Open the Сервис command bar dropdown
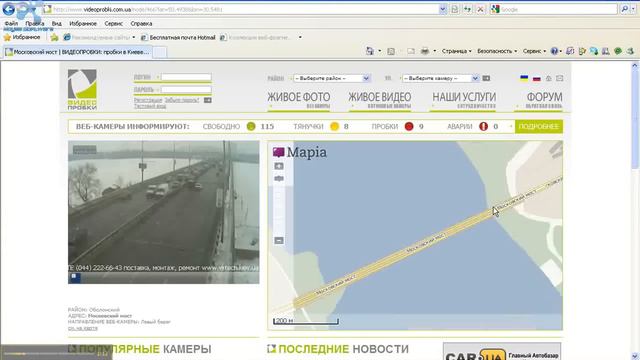Screen dimensions: 640x360 coord(534,51)
